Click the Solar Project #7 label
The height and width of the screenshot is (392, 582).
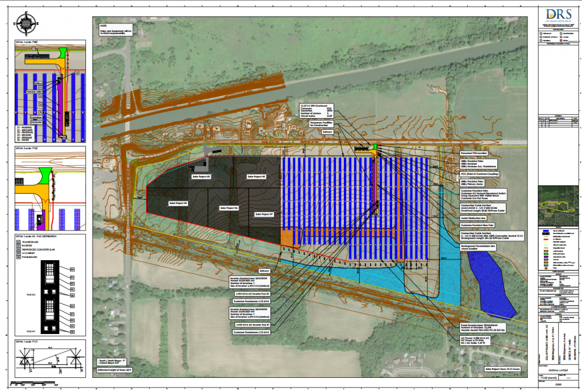point(265,214)
